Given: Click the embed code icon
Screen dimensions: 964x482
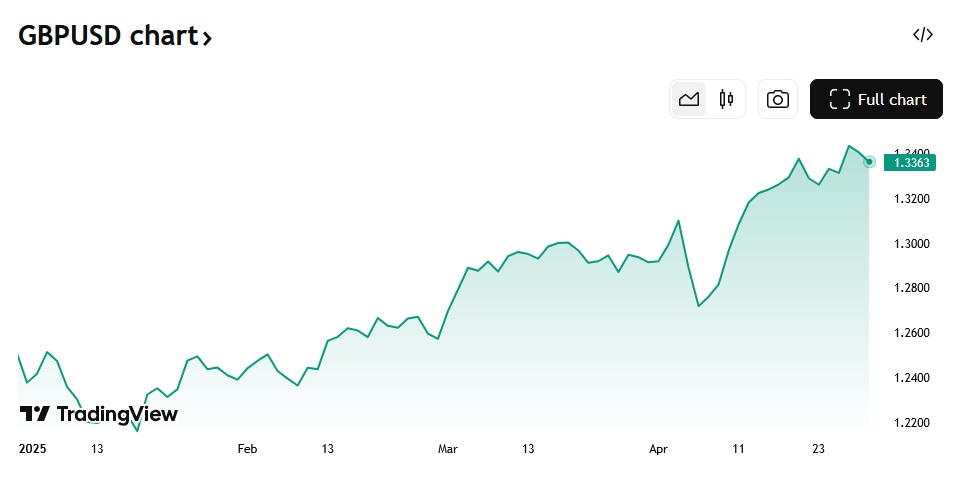Looking at the screenshot, I should [x=922, y=35].
